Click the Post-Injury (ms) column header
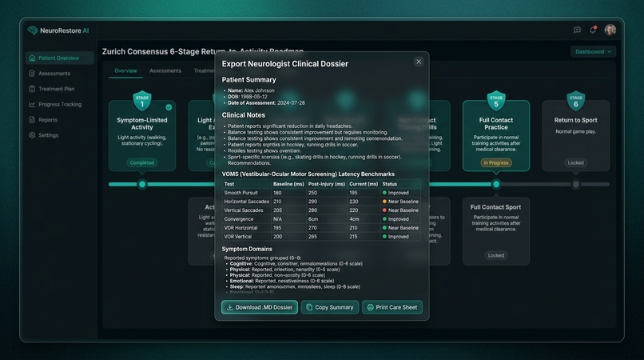The width and height of the screenshot is (644, 360). click(327, 184)
